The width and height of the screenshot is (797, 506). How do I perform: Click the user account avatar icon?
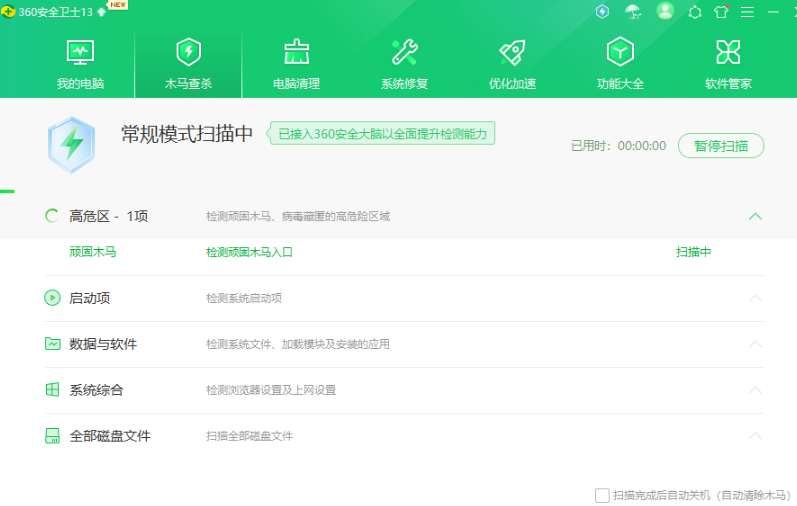(x=665, y=11)
